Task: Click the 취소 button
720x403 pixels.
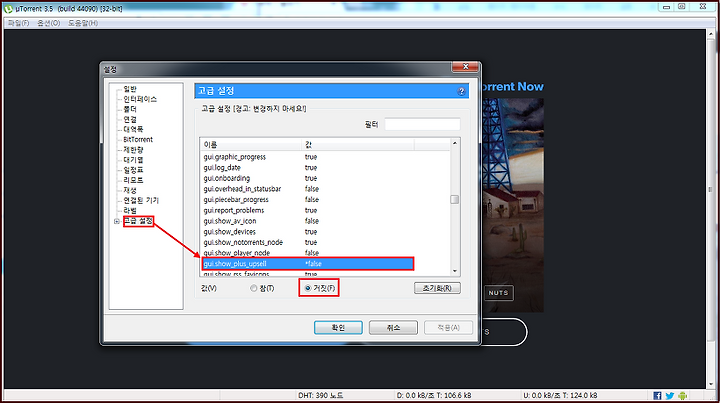Action: (394, 328)
